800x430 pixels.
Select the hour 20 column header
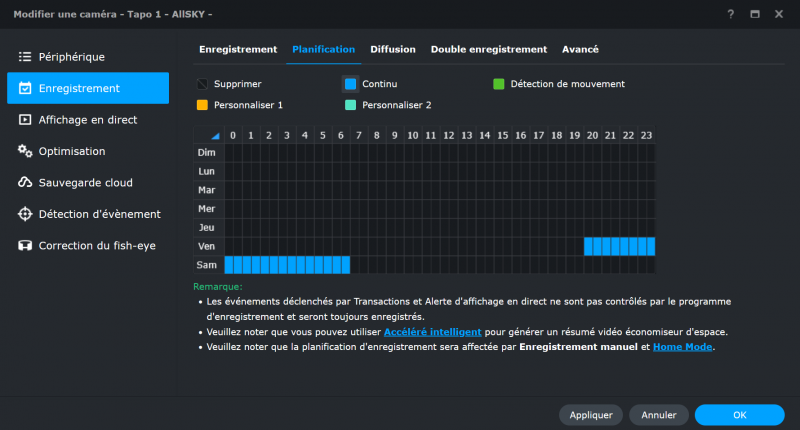tap(592, 135)
